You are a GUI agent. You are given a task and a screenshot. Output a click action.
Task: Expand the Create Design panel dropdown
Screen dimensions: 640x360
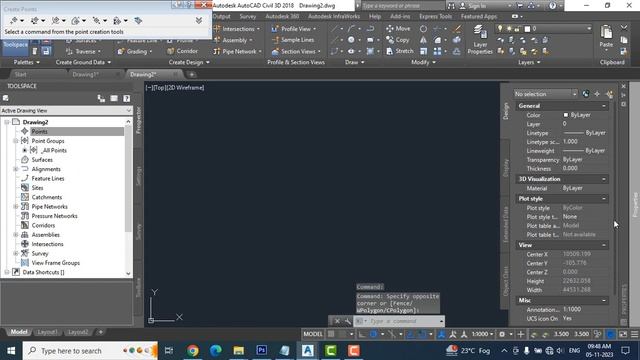pos(189,62)
